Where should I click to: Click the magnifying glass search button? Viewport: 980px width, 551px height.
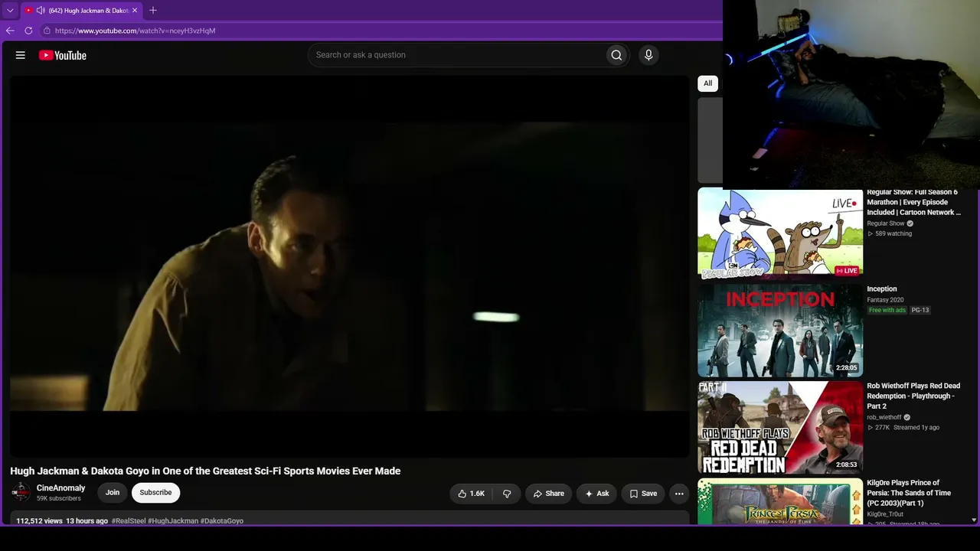point(616,55)
